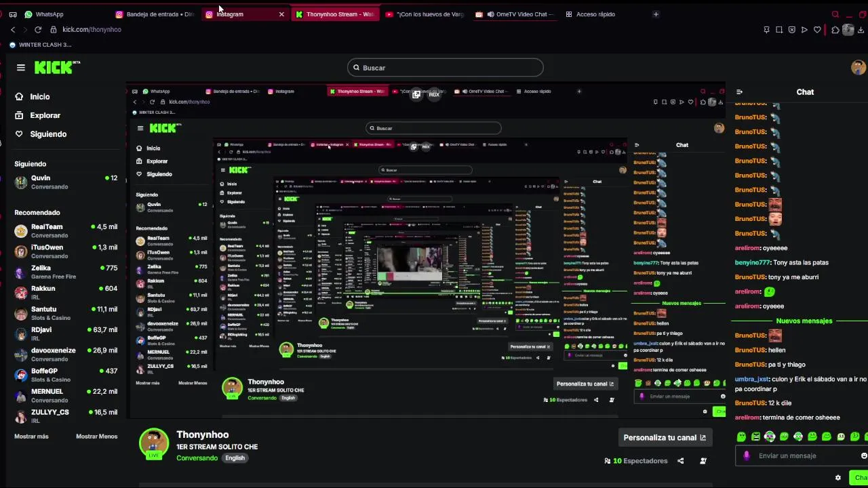Open Quvin followed channel
The width and height of the screenshot is (868, 488).
pyautogui.click(x=66, y=182)
